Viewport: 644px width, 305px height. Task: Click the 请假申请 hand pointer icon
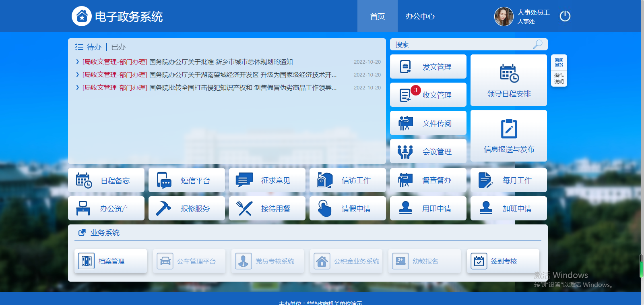[x=324, y=208]
